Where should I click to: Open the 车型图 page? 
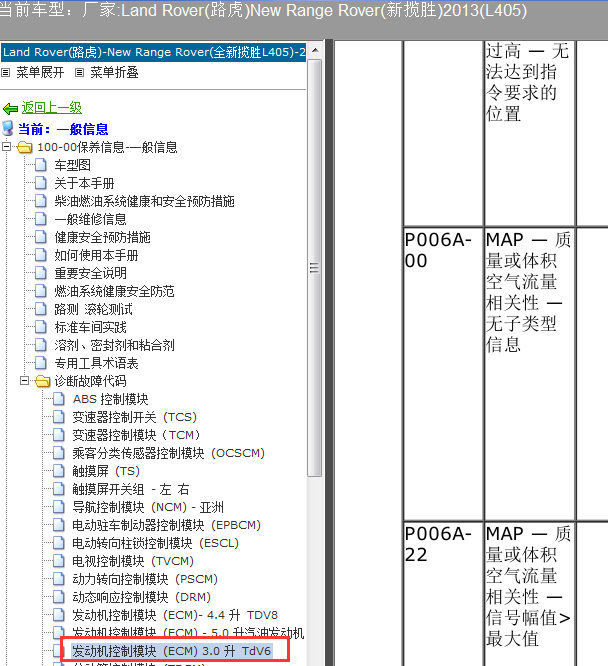pos(72,165)
